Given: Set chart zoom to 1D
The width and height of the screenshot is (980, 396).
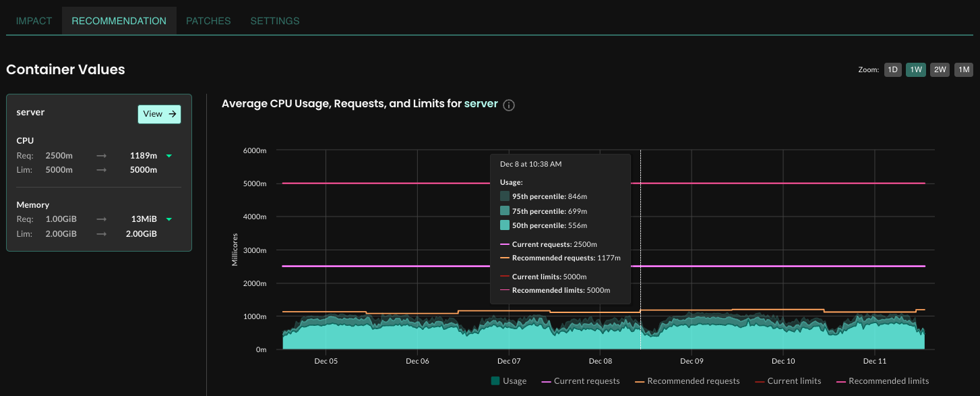Looking at the screenshot, I should pyautogui.click(x=892, y=69).
